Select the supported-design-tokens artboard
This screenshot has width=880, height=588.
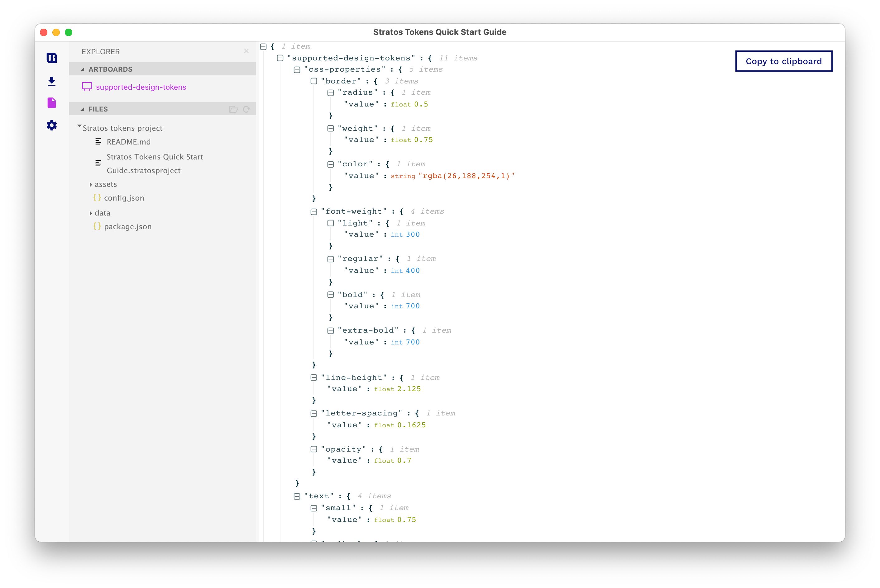click(x=141, y=87)
